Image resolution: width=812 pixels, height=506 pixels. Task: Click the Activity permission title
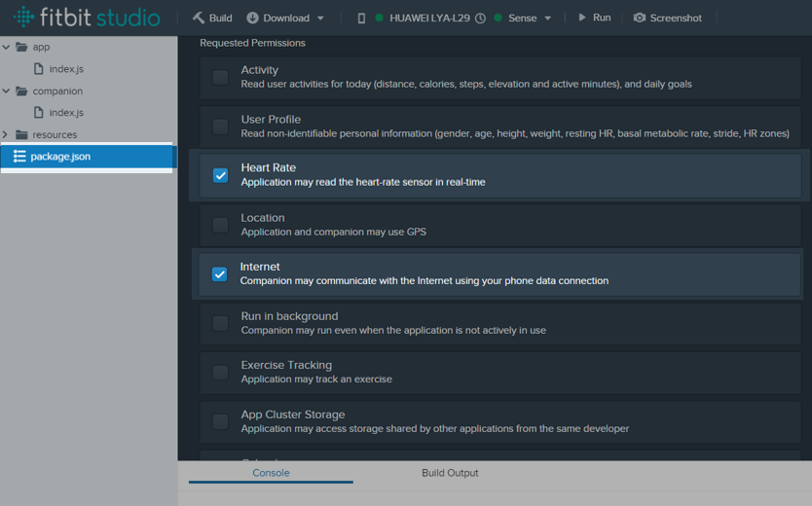[x=259, y=70]
